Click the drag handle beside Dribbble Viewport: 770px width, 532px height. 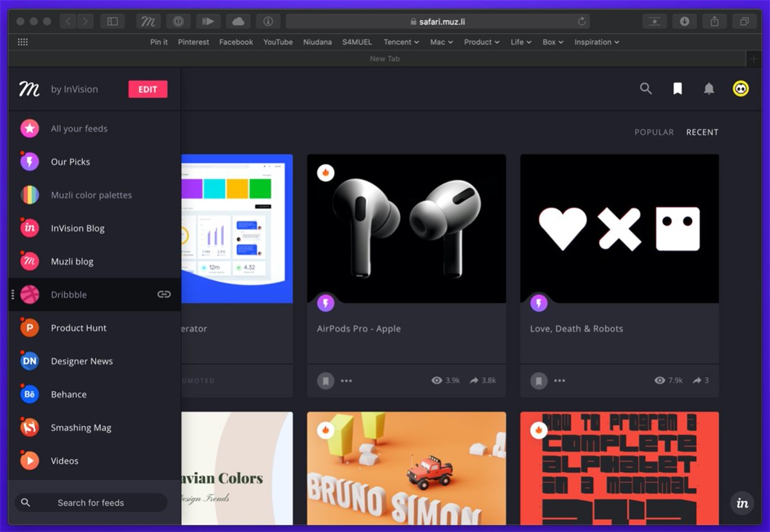click(13, 295)
